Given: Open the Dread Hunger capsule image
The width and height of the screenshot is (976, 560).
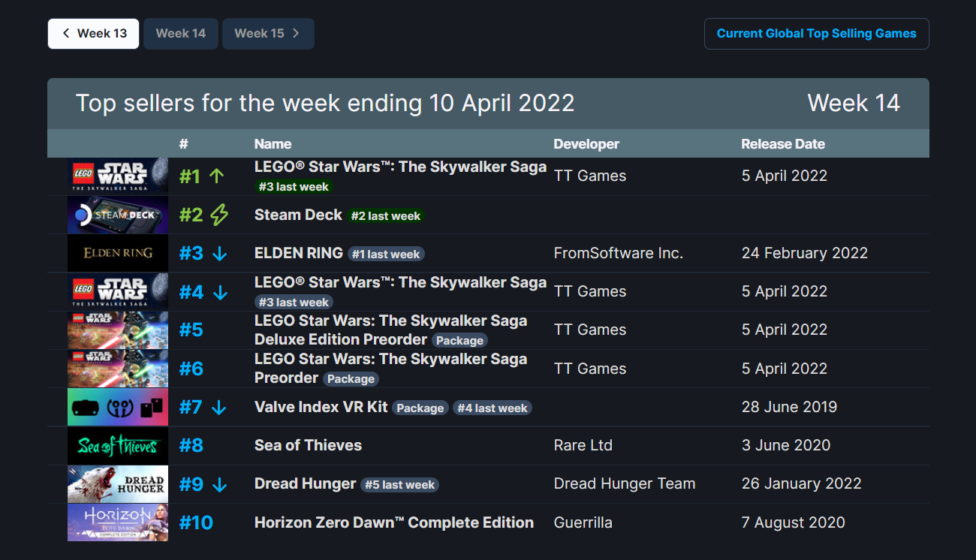Looking at the screenshot, I should click(118, 484).
